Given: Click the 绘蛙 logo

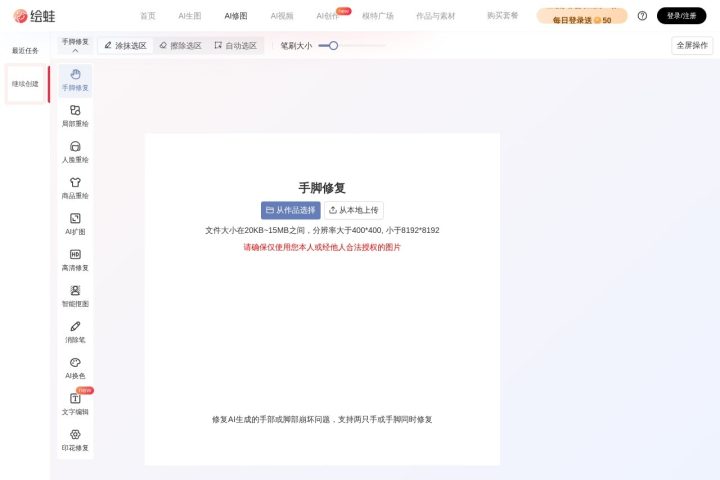Looking at the screenshot, I should pos(34,16).
